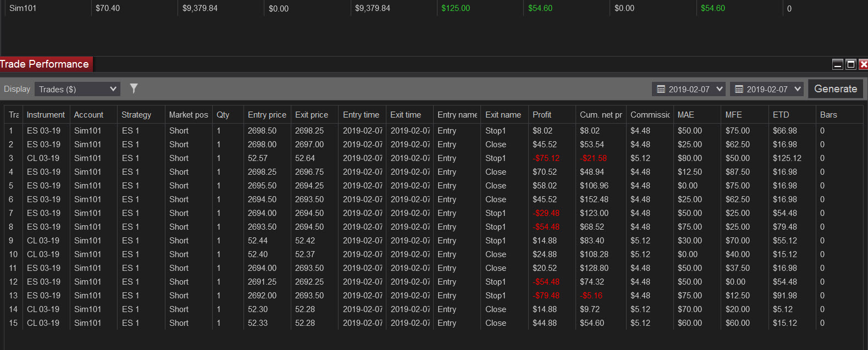Click MFE $87.50 in trade 4
The width and height of the screenshot is (868, 350).
(x=738, y=172)
